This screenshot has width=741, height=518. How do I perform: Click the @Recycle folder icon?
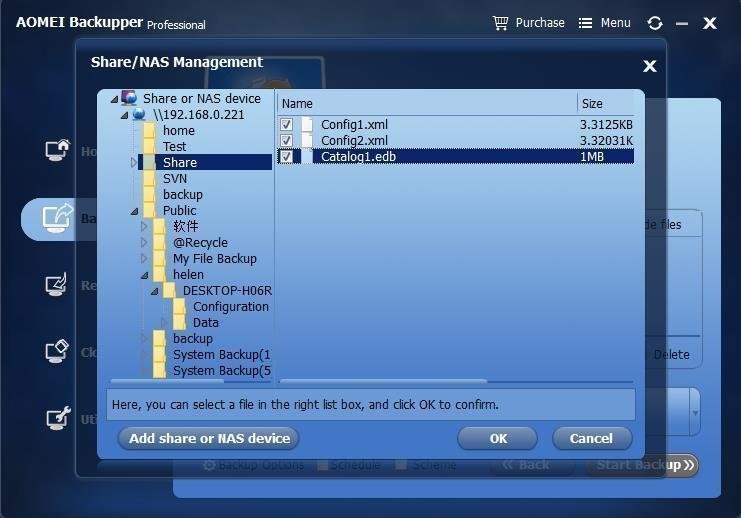(159, 242)
